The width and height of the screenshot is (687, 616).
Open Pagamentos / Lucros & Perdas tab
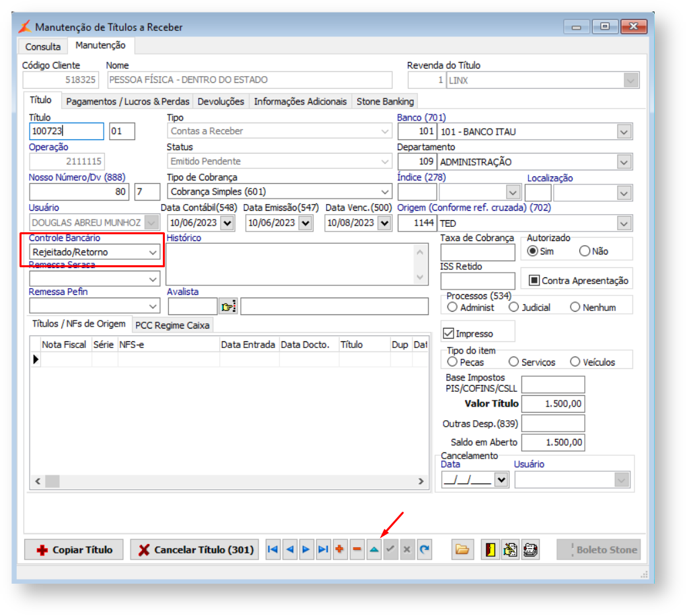[x=127, y=102]
